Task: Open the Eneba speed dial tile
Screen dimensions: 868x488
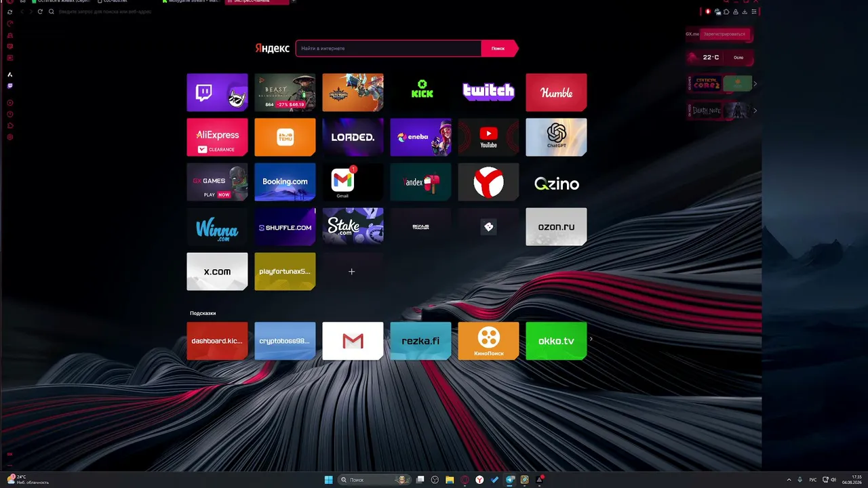Action: [x=420, y=137]
